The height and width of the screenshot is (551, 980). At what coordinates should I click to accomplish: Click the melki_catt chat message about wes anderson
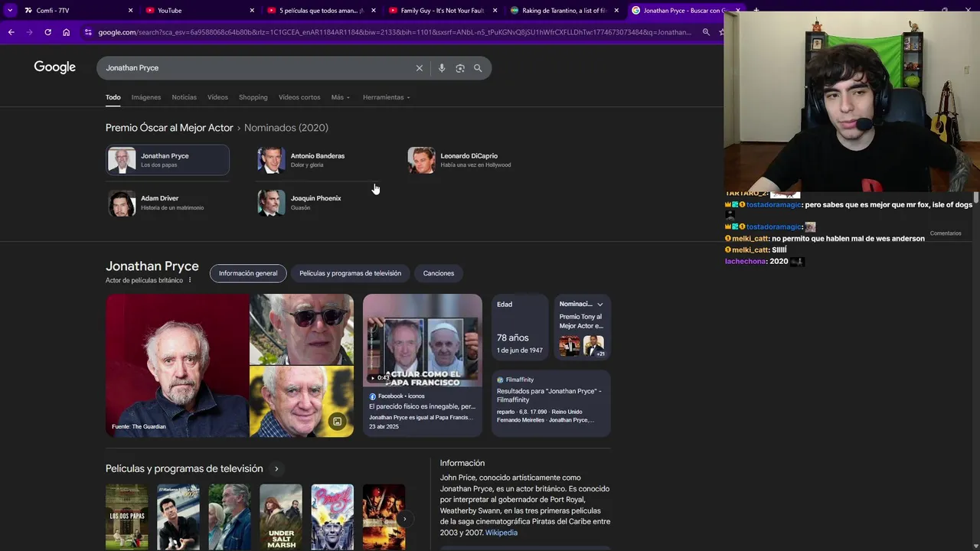(x=825, y=239)
